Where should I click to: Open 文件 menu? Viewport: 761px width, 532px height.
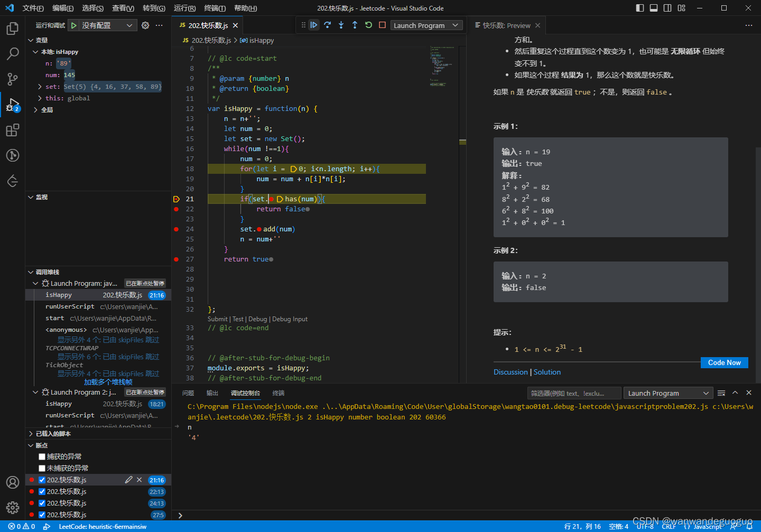coord(33,8)
